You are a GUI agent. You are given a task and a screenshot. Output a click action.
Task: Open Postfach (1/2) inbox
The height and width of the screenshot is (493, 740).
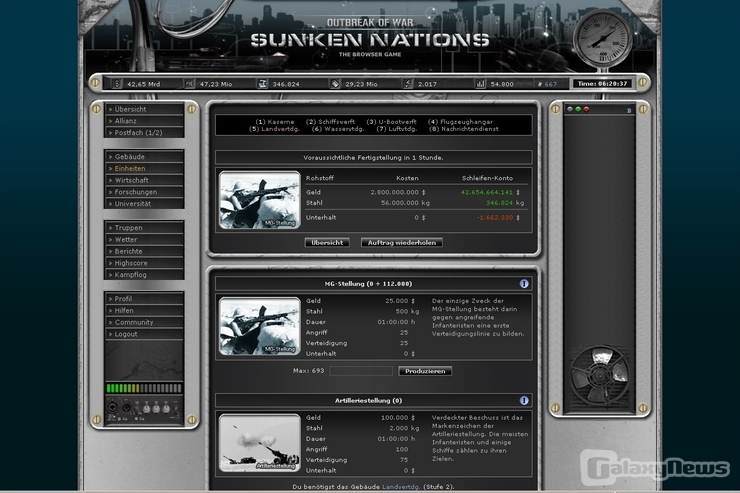click(x=144, y=133)
